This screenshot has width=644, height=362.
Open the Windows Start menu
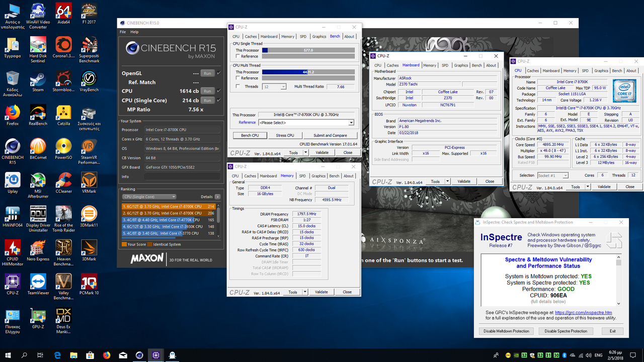[x=8, y=355]
